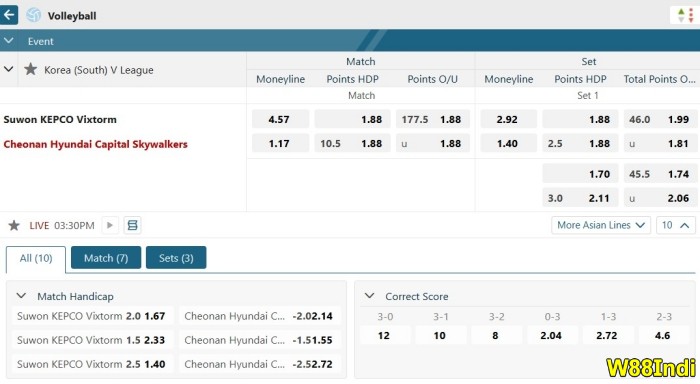700x384 pixels.
Task: Switch to the Sets (3) tab
Action: coord(176,258)
